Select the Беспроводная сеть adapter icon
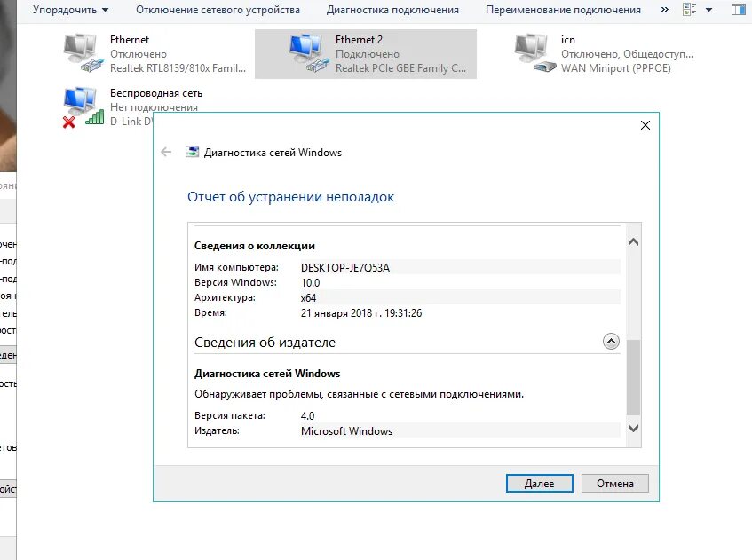Viewport: 752px width, 560px height. point(83,107)
